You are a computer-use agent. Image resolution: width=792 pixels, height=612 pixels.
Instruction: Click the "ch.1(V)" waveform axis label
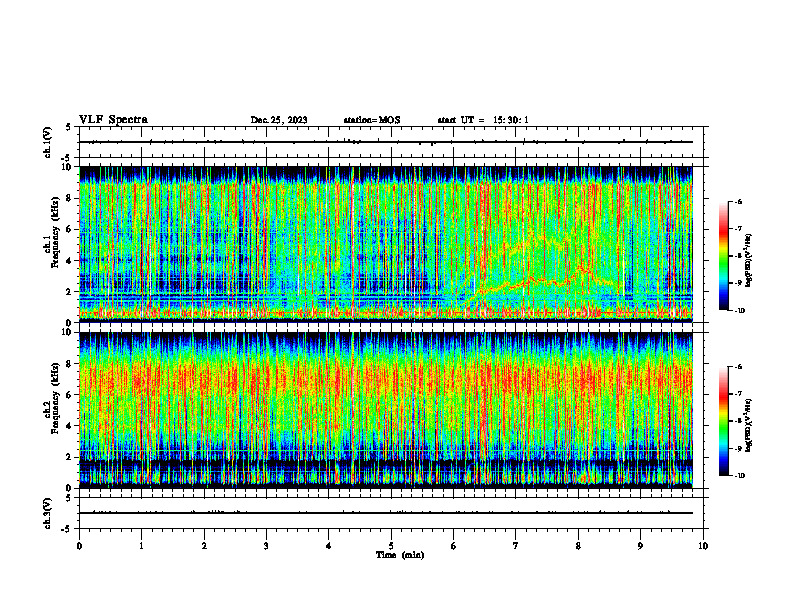point(48,142)
